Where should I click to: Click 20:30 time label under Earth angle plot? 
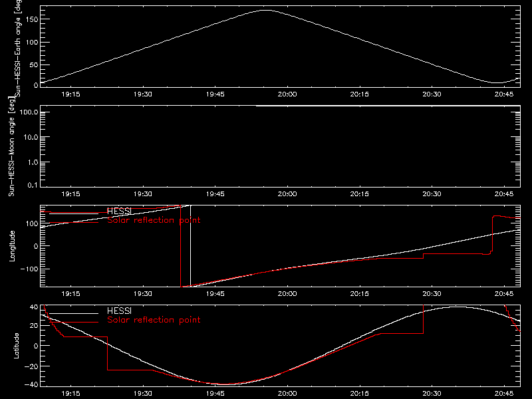coord(432,94)
